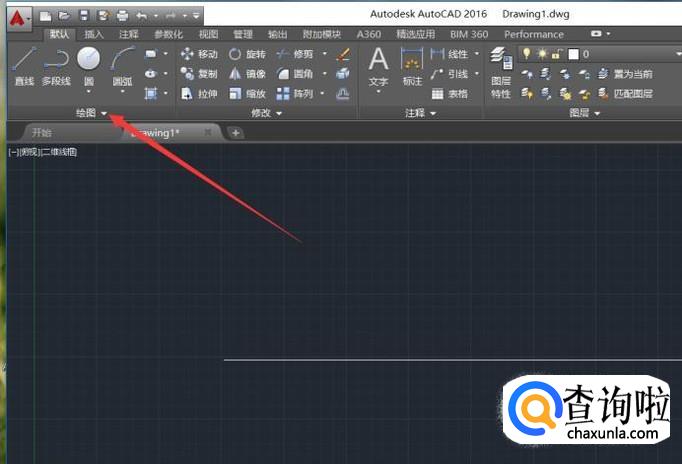
Task: Click the offset tool icon
Action: 343,93
